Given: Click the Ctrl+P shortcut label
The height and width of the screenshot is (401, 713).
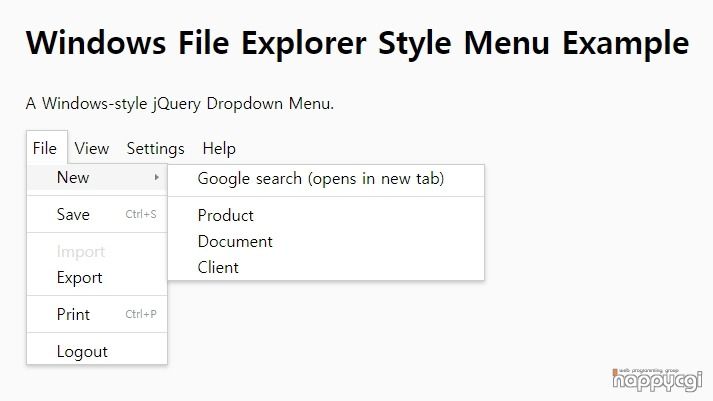Looking at the screenshot, I should [141, 314].
